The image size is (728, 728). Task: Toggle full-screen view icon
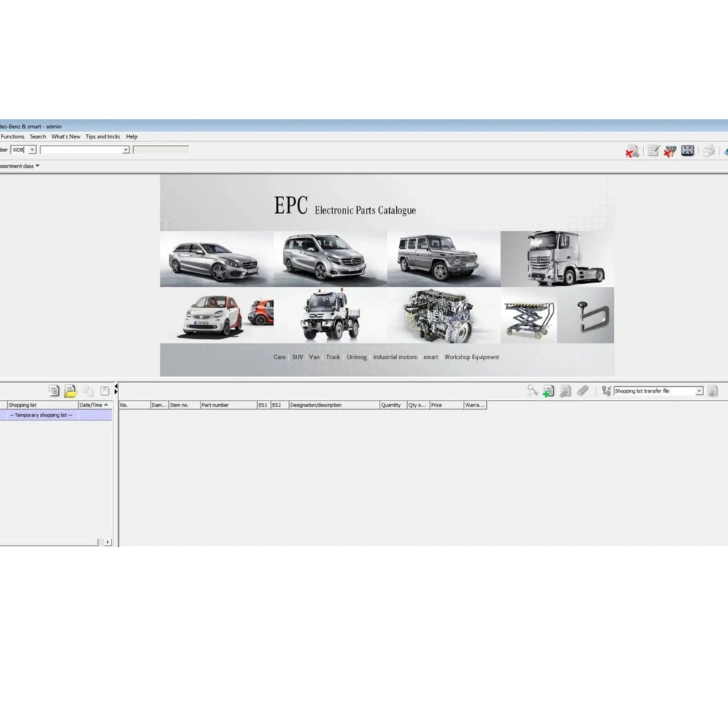[x=687, y=151]
